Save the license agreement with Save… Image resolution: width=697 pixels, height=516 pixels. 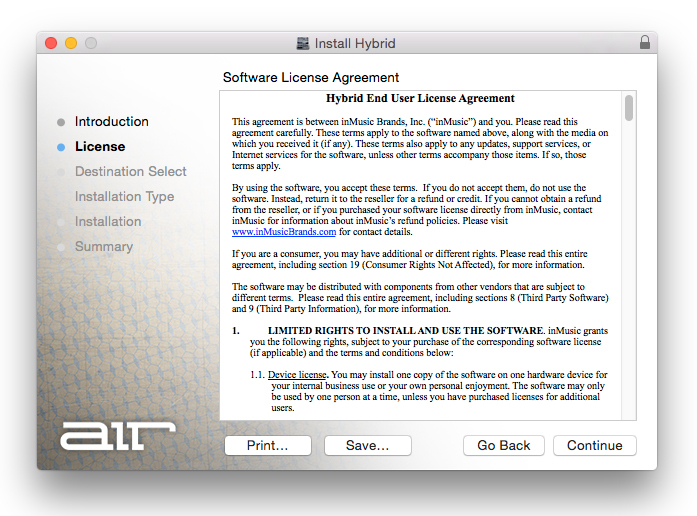tap(368, 445)
